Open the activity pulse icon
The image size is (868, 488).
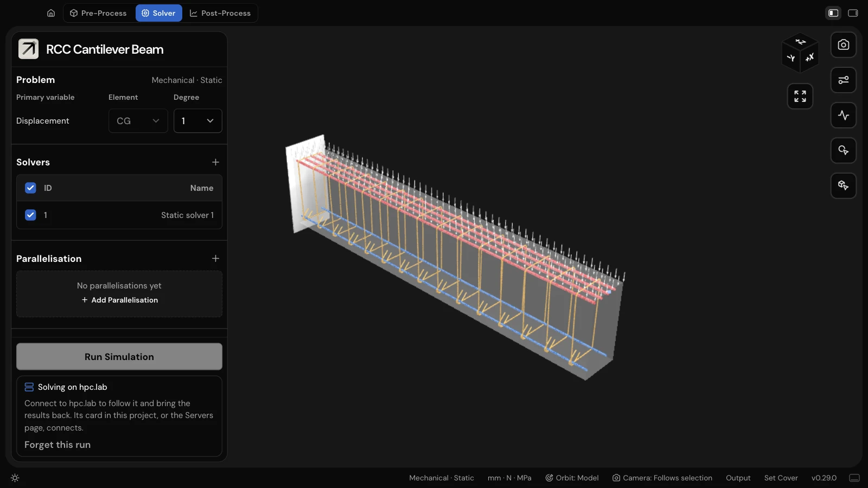tap(844, 115)
